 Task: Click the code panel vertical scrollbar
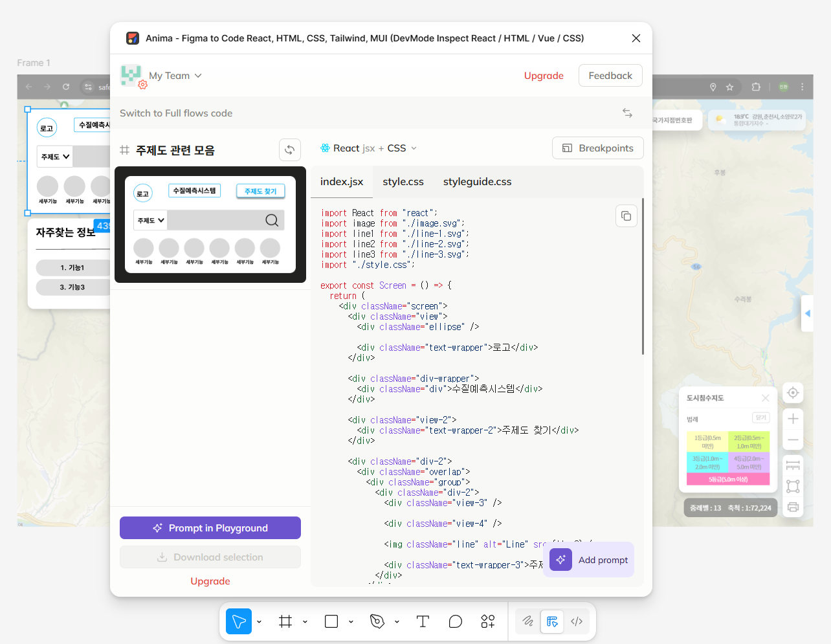[643, 276]
